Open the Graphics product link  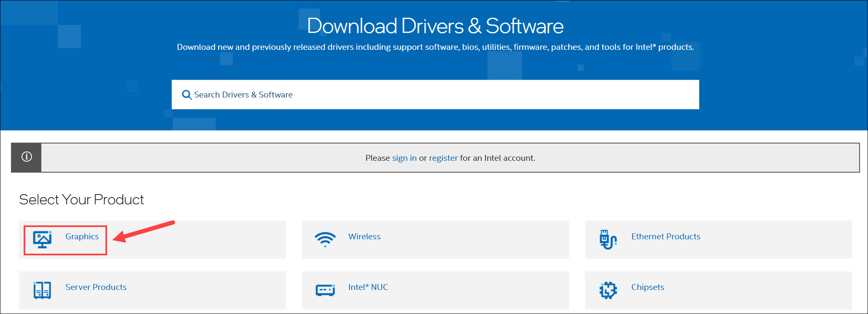(x=82, y=236)
